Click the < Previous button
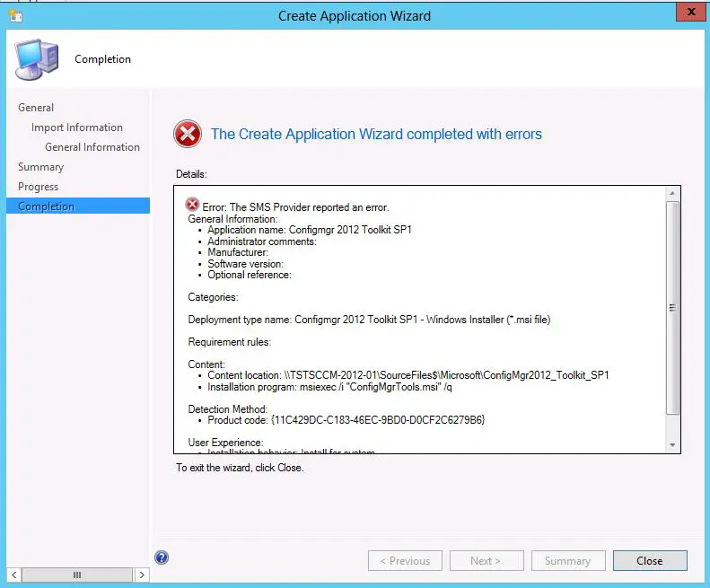Screen dimensions: 710x588 (x=405, y=561)
